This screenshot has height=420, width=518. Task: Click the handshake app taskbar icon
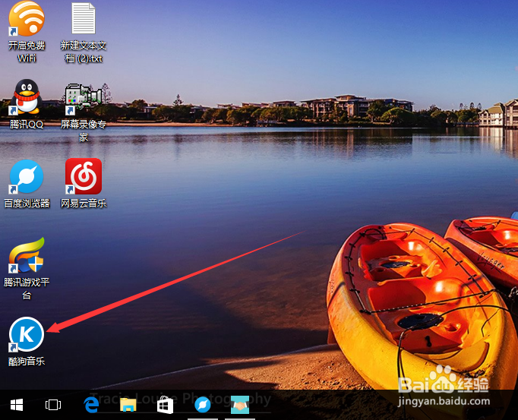(x=240, y=405)
